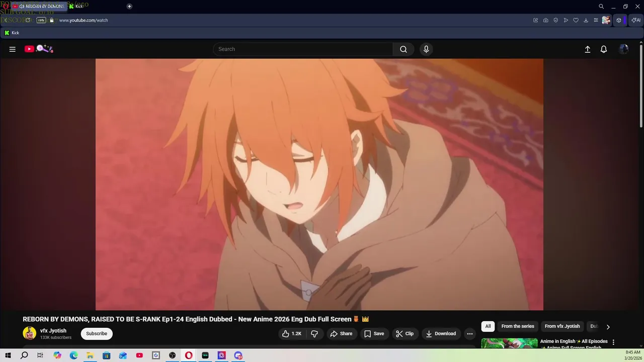Open a new browser tab with plus
This screenshot has width=644, height=362.
tap(129, 7)
